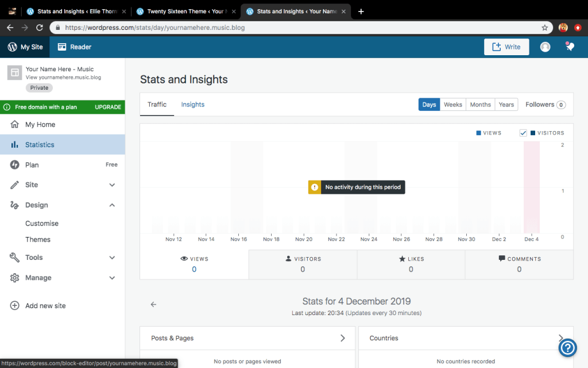Toggle the Visitors checkbox in chart legend
Viewport: 588px width, 368px height.
pyautogui.click(x=523, y=133)
